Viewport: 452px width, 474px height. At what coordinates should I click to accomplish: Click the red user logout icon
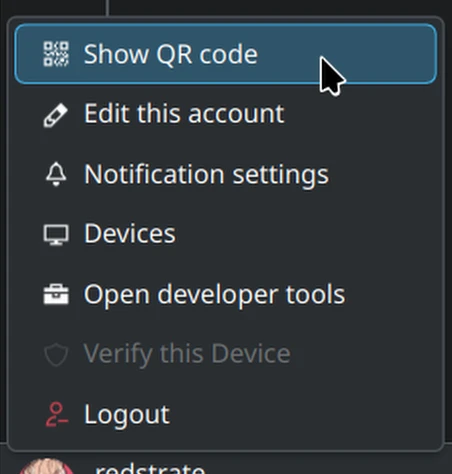click(x=56, y=414)
